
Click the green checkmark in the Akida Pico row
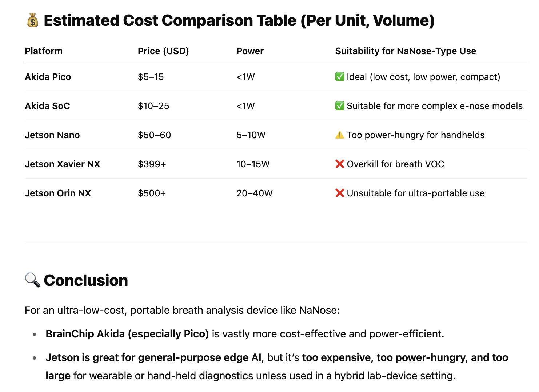coord(340,77)
